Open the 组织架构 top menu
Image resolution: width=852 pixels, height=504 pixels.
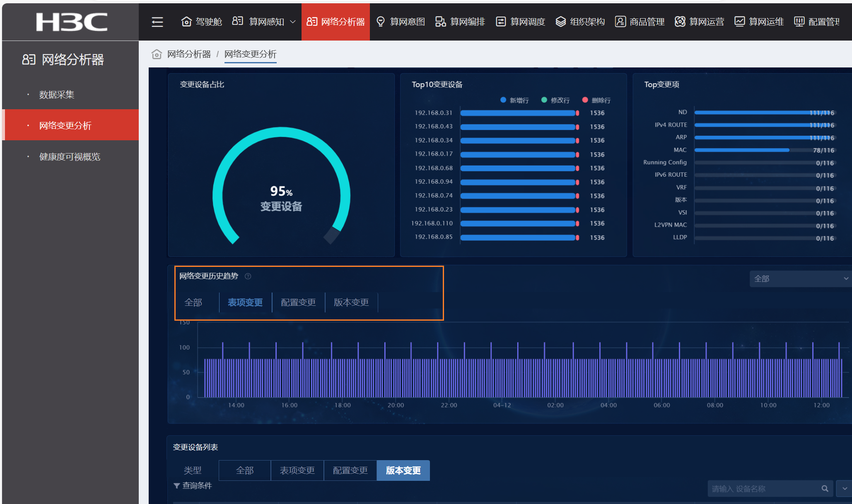[x=580, y=22]
